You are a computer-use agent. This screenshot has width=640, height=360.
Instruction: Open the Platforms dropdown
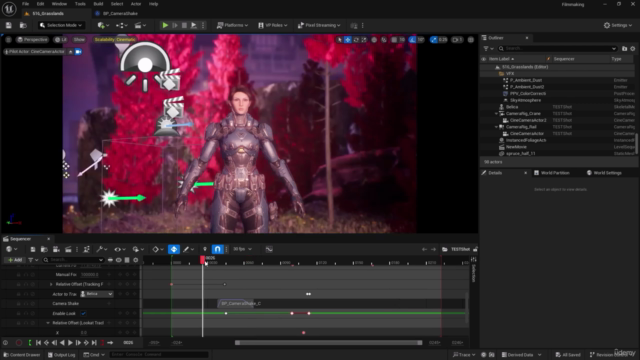[232, 25]
